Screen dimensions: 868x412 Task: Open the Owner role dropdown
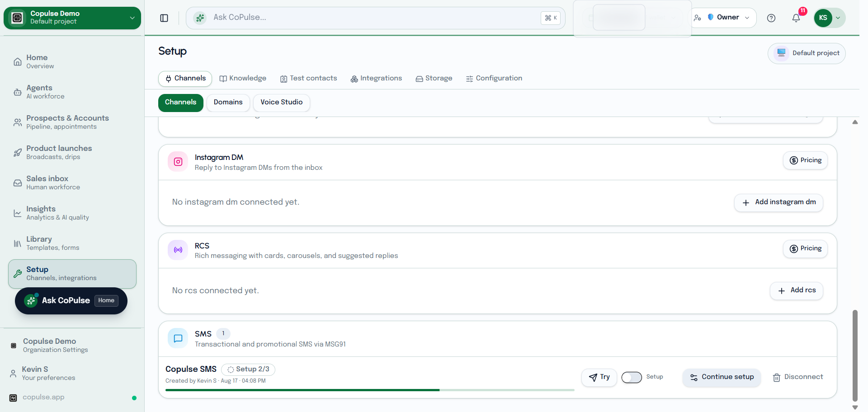[x=723, y=18]
